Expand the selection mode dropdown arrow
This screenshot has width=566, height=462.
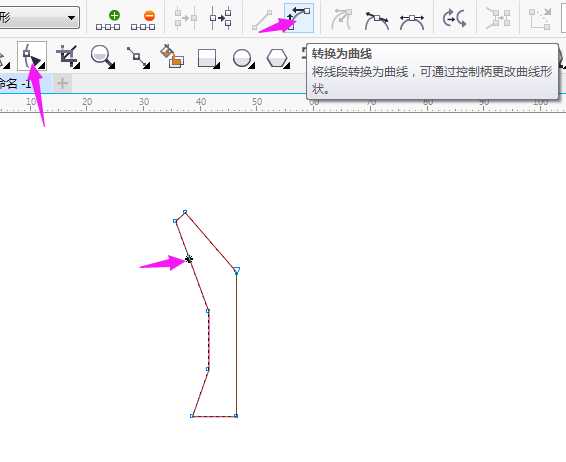(71, 17)
